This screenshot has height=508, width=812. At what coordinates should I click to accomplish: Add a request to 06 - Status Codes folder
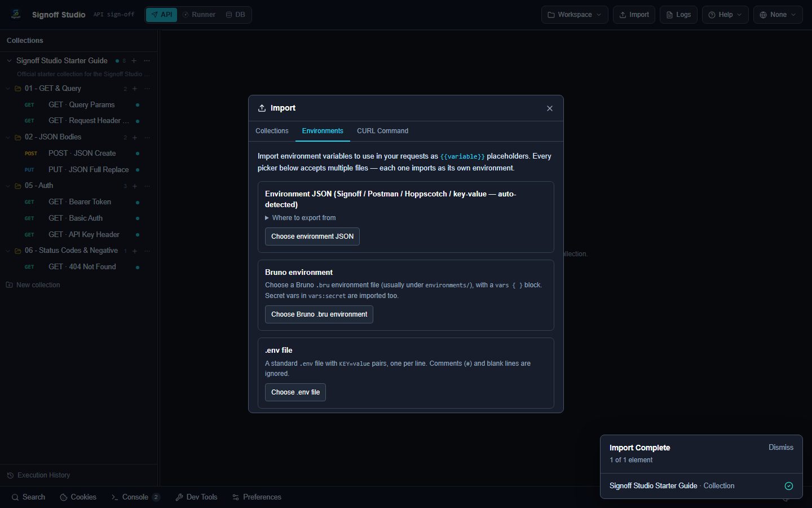[135, 251]
